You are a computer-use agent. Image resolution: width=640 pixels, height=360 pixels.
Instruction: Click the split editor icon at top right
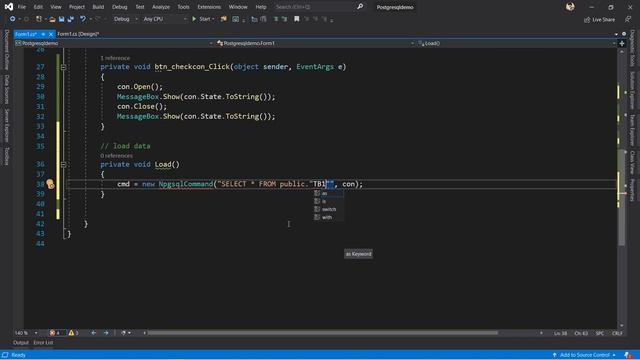[x=622, y=43]
